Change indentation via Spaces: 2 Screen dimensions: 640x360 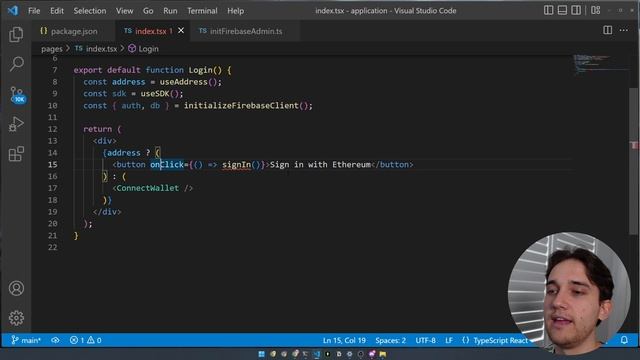tap(391, 340)
